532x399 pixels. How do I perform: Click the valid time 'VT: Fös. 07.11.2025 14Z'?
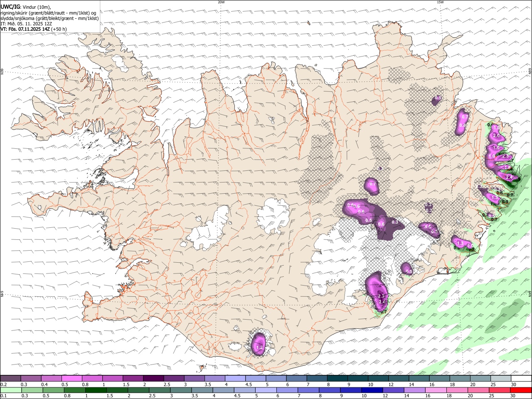click(25, 29)
